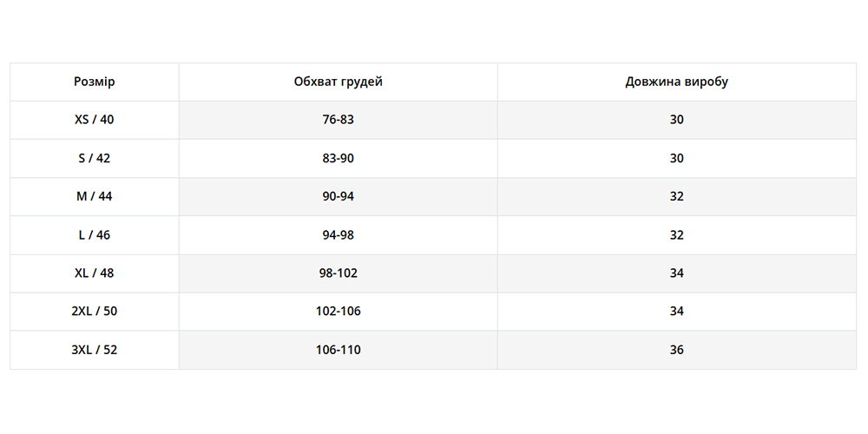Viewport: 868px width, 434px height.
Task: Click the 106-110 chest measurement cell
Action: 338,349
